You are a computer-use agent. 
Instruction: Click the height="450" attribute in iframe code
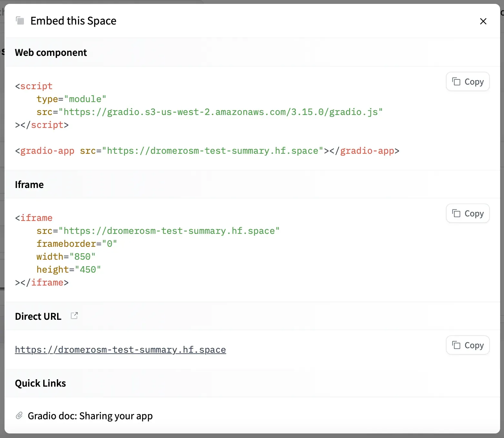click(x=68, y=270)
